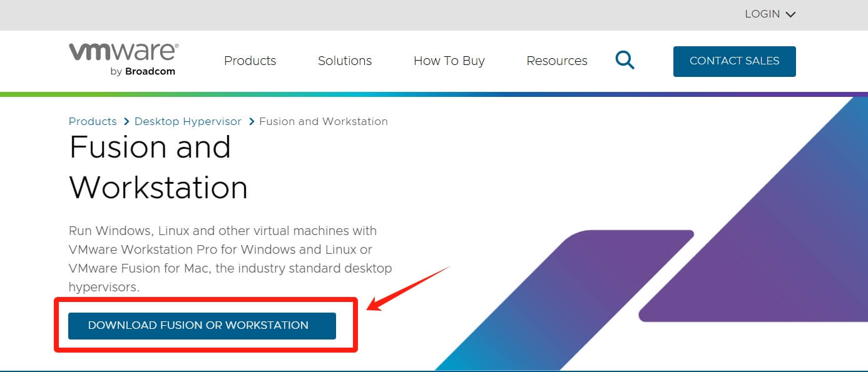868x372 pixels.
Task: Open the Resources menu
Action: click(x=557, y=61)
